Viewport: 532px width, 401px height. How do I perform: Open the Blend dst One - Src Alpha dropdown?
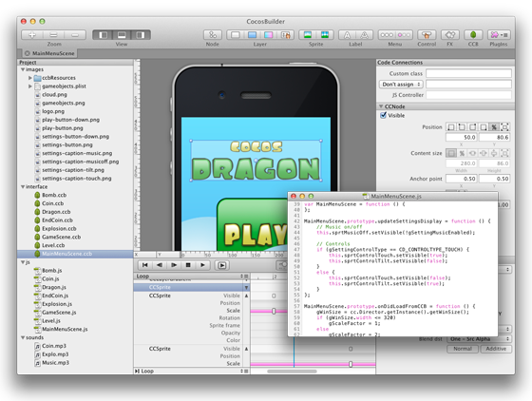click(480, 339)
